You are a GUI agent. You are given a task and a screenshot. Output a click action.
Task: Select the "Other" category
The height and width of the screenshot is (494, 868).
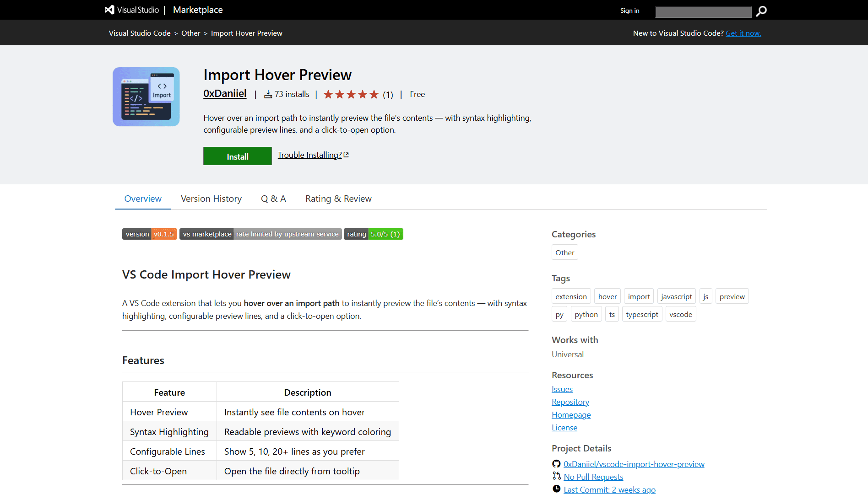564,252
